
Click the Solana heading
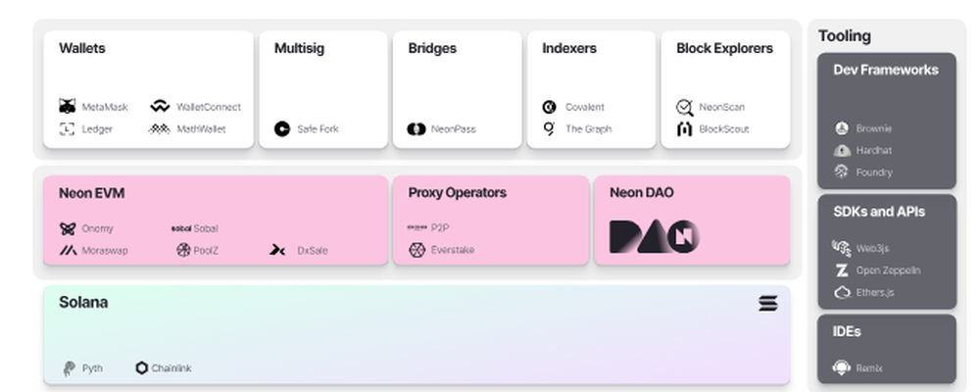click(83, 303)
